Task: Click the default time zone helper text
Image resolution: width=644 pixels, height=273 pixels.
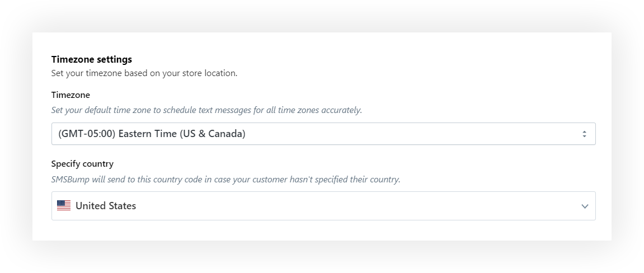Action: click(206, 110)
